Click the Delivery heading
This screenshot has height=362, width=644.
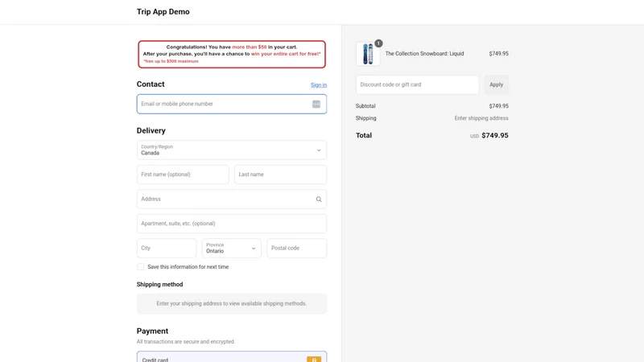[151, 130]
